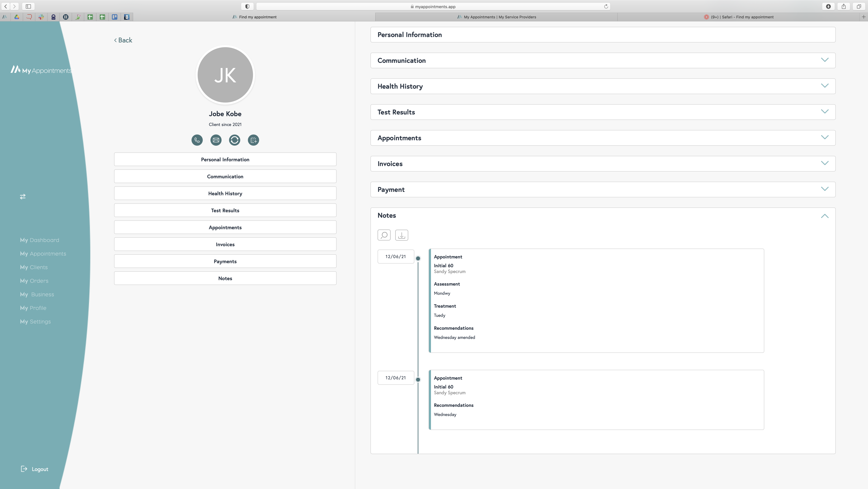Reload the page with Safari refresh icon
The image size is (868, 489).
pos(606,6)
